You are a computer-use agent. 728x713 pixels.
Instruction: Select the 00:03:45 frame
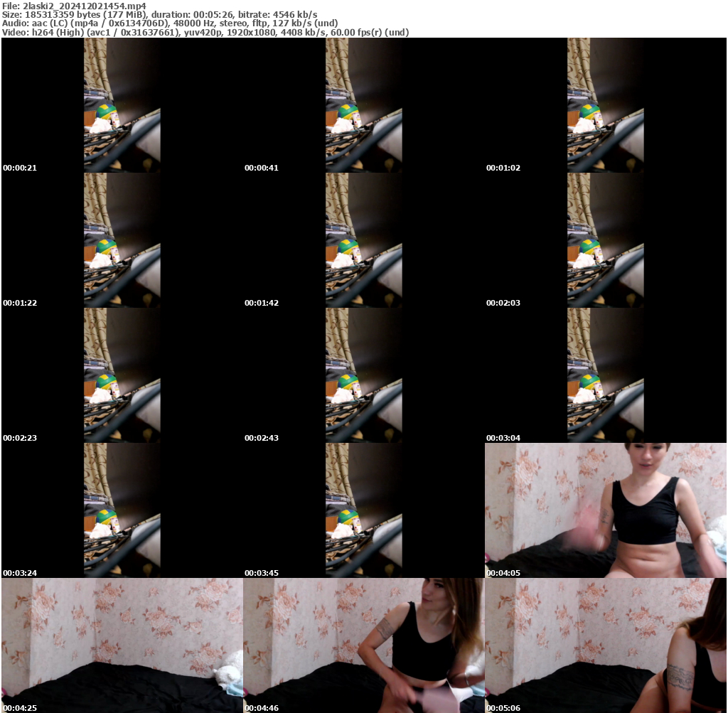click(x=363, y=508)
